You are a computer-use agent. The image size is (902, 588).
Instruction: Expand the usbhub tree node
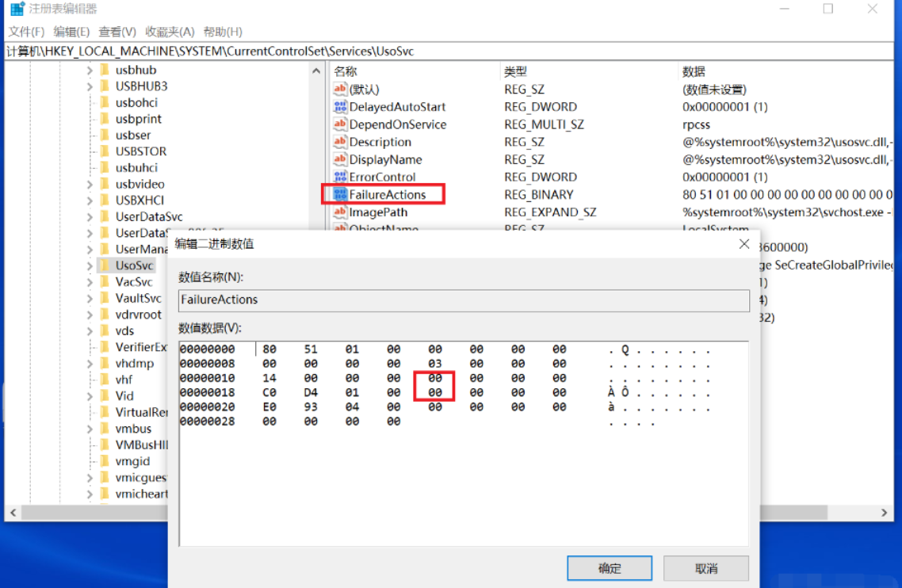[x=90, y=70]
